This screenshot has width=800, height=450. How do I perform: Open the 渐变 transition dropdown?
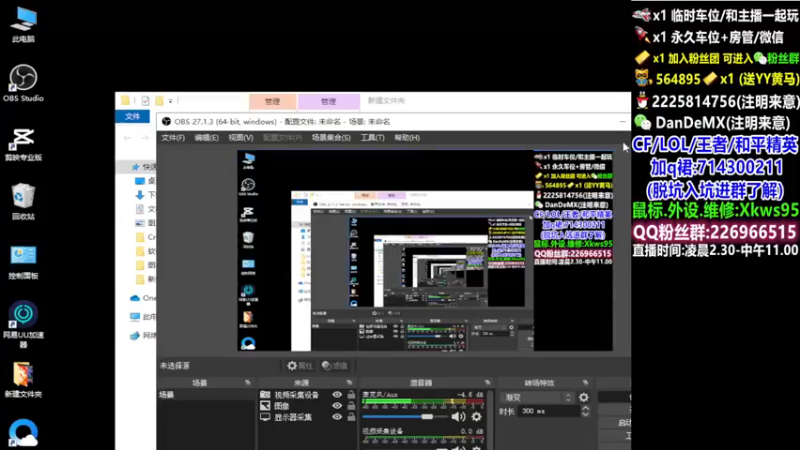pos(538,397)
